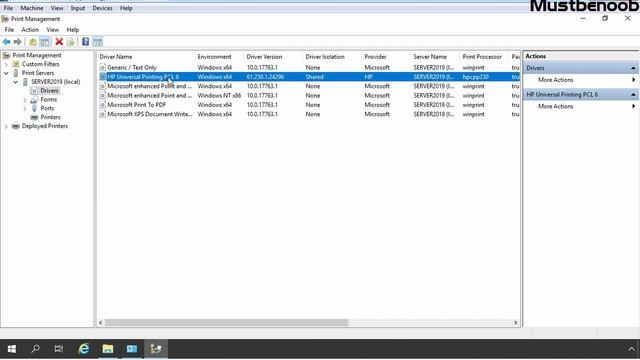Click the Back arrow in the toolbar
The width and height of the screenshot is (640, 360).
pyautogui.click(x=7, y=42)
